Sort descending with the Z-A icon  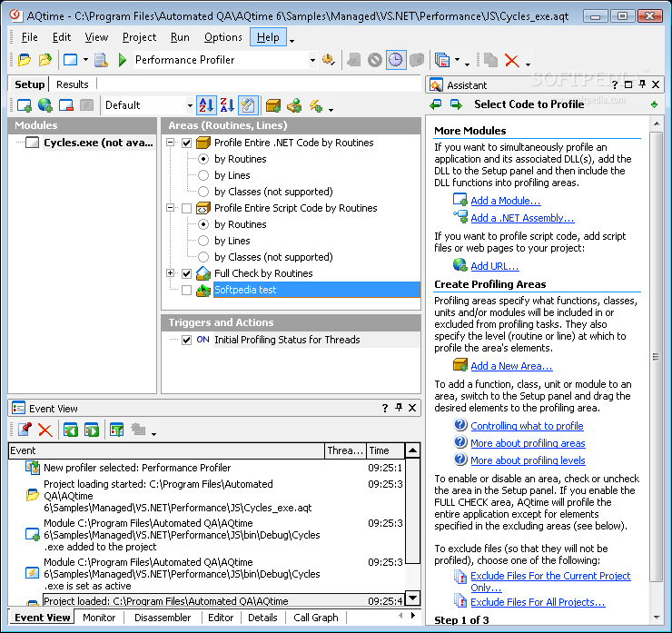tap(227, 105)
